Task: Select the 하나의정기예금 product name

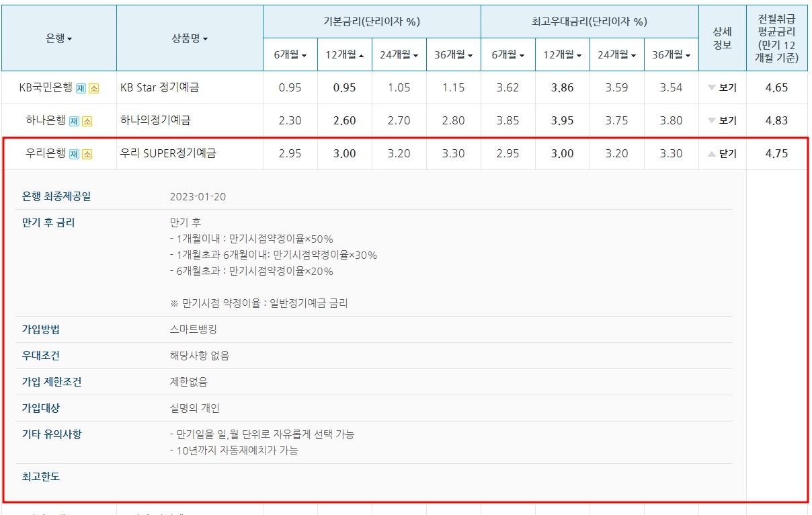Action: [x=155, y=120]
